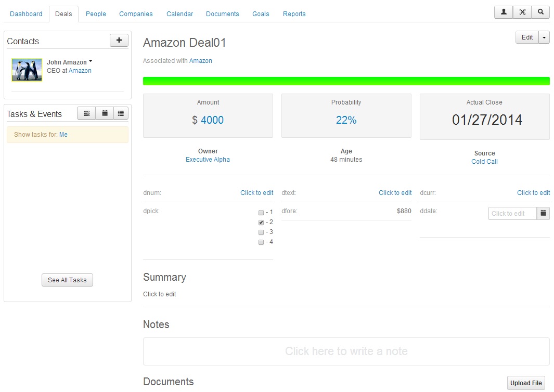Open search with the magnifier icon

(x=540, y=12)
